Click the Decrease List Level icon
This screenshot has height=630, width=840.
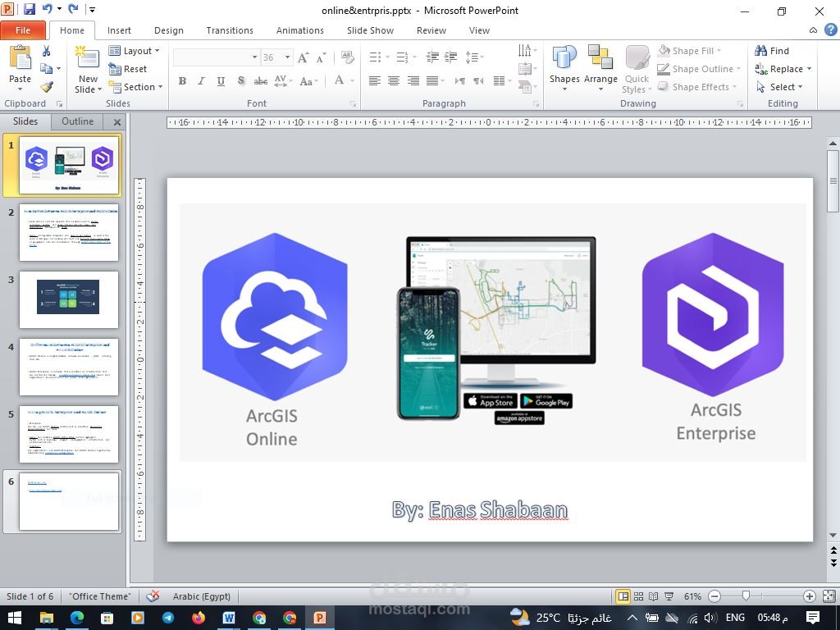431,57
